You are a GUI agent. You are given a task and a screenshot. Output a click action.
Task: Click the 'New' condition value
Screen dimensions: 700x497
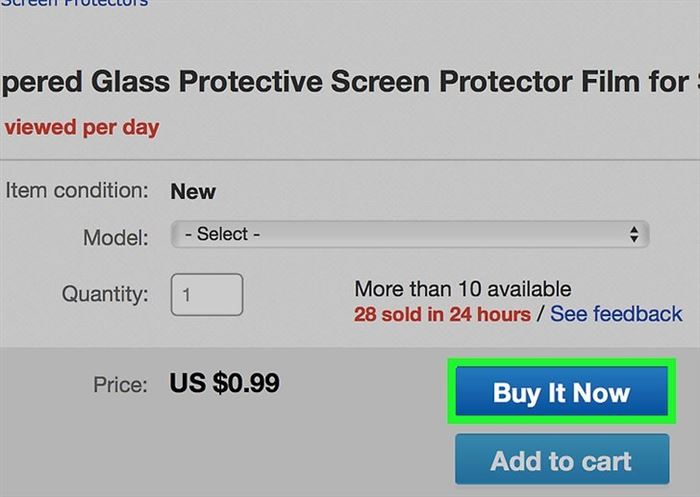coord(193,192)
